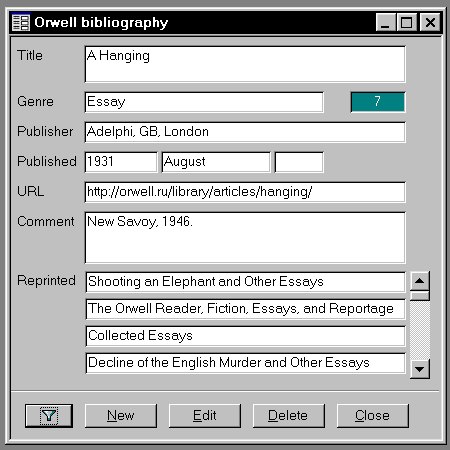Click the Delete button

(289, 416)
